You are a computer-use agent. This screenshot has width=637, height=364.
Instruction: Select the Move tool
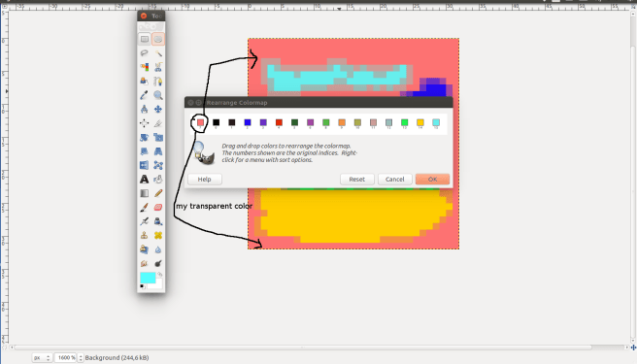coord(158,110)
